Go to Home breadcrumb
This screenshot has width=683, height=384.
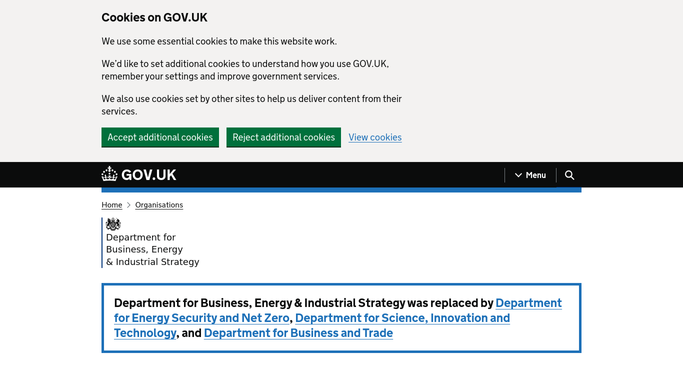tap(112, 205)
